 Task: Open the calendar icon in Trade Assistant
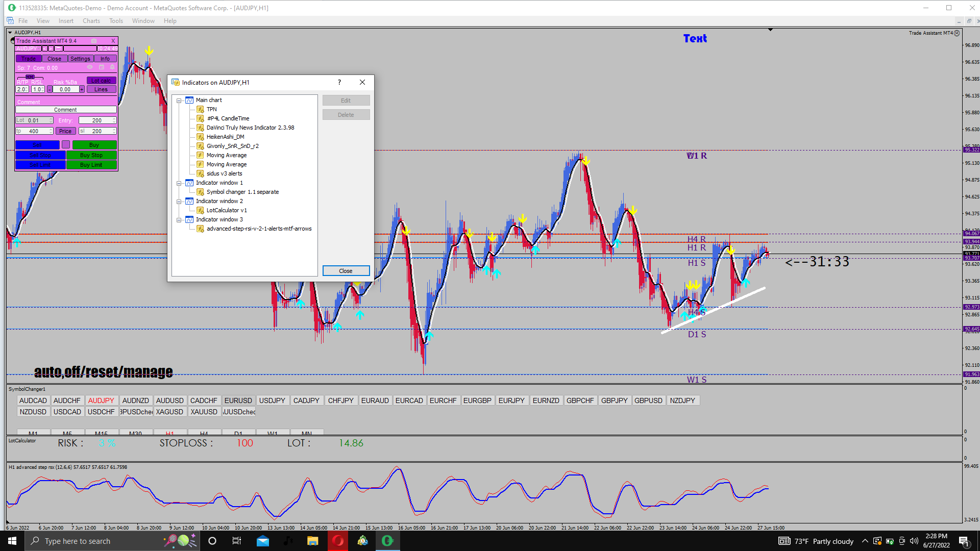[x=102, y=67]
